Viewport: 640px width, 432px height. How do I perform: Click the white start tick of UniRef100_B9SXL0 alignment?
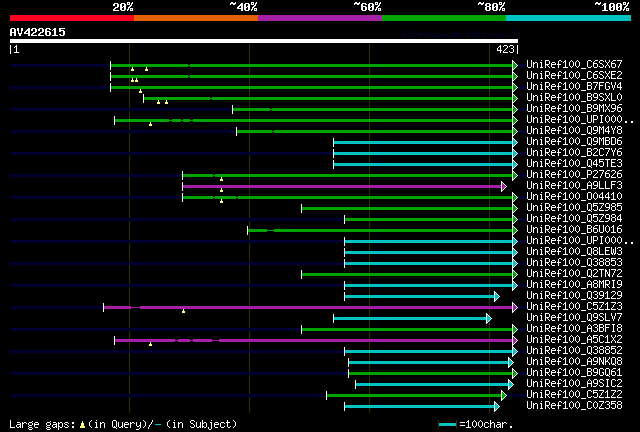point(143,98)
